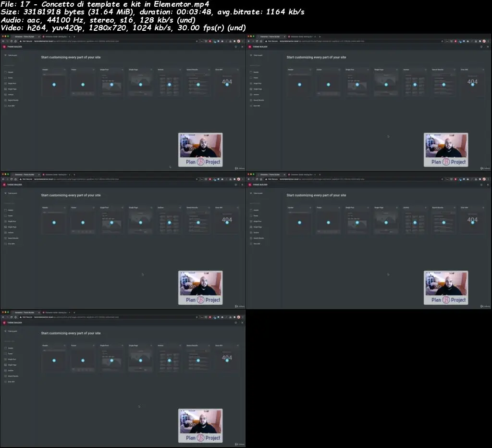The image size is (492, 448).
Task: Add a Single Page template in top-right frame
Action: click(386, 85)
